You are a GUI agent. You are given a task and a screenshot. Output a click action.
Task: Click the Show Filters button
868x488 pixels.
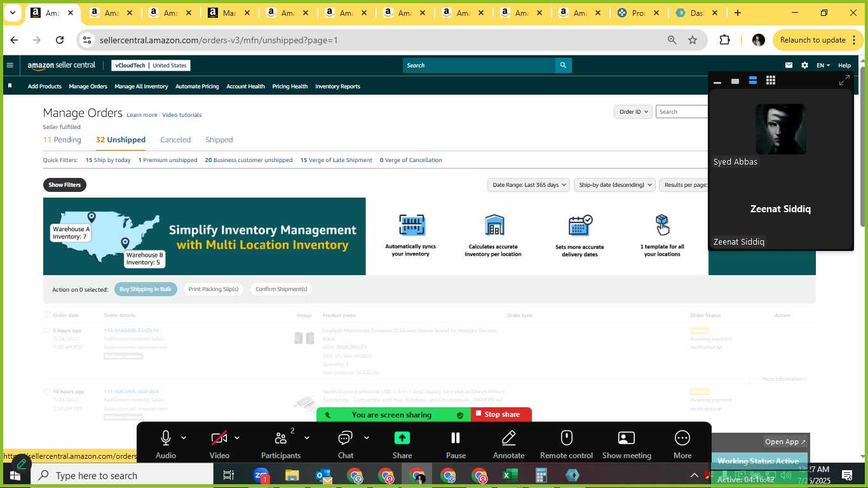click(65, 185)
